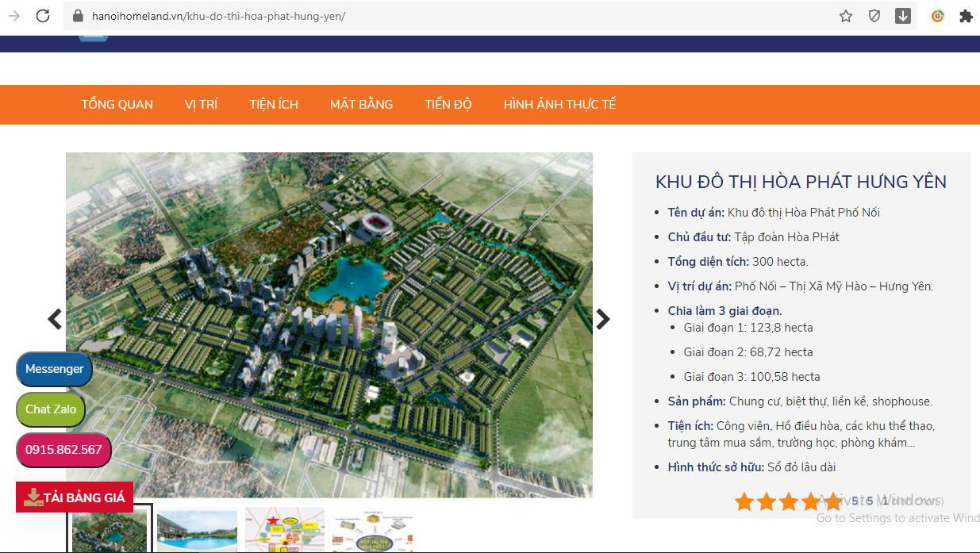Open the MẶT BẰNG section

[361, 105]
